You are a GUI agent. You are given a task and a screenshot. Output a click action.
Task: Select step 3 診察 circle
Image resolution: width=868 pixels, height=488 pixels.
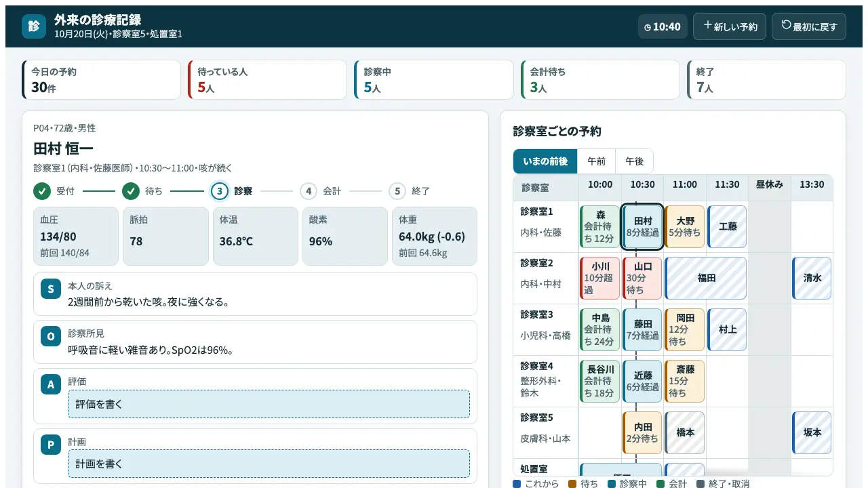220,191
